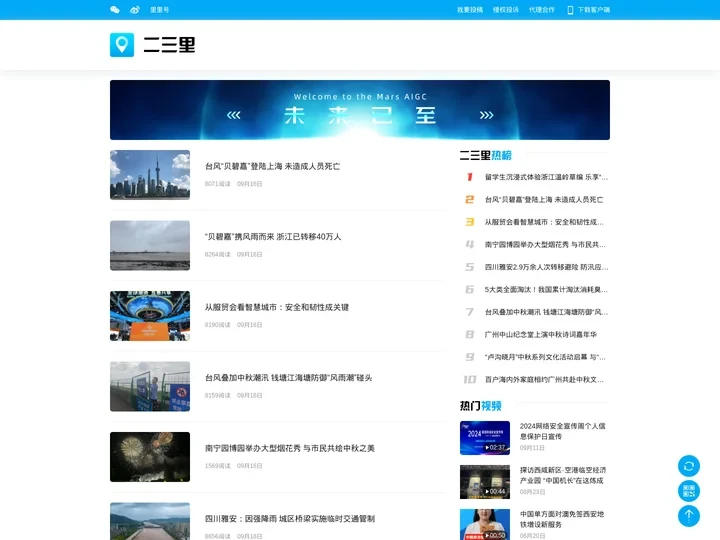The image size is (720, 540).
Task: Click the 09月11日 date under first video
Action: pos(532,448)
